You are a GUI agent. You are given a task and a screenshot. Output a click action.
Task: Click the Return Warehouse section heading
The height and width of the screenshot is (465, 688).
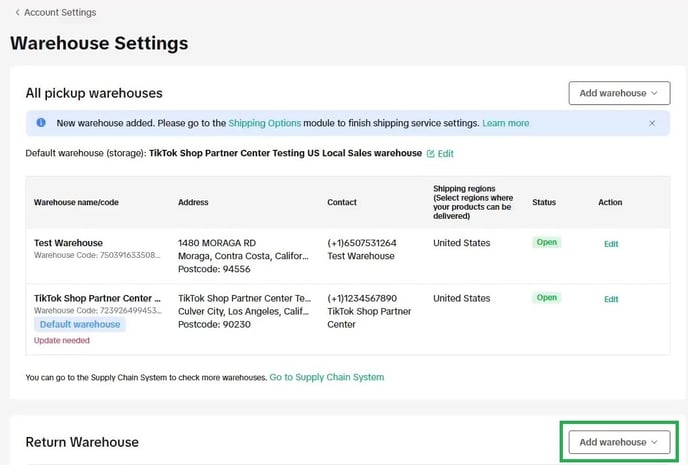coord(82,442)
